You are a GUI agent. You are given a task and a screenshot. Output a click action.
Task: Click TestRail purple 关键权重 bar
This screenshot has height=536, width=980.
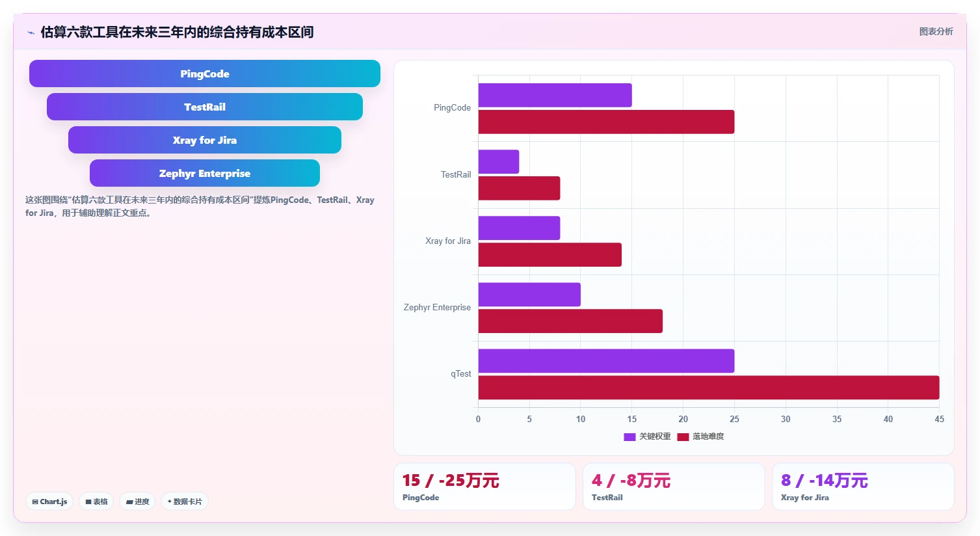(499, 161)
